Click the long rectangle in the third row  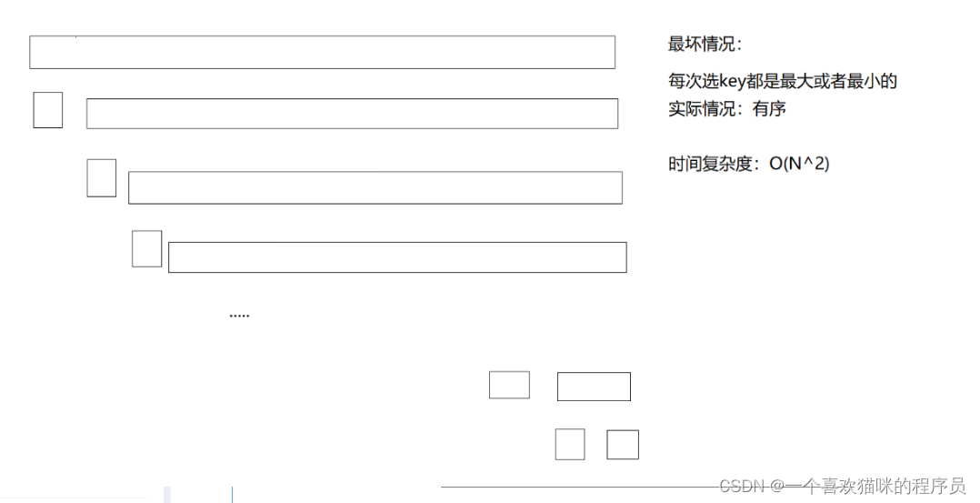375,187
